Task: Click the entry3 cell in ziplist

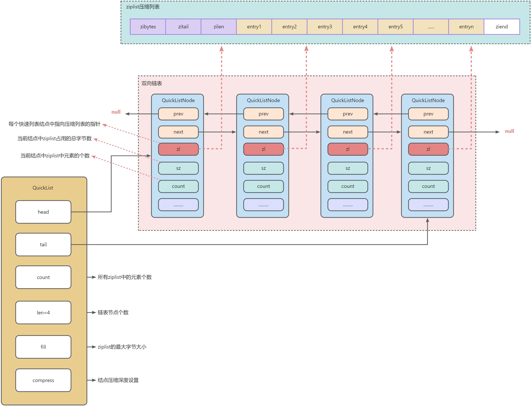Action: click(325, 27)
